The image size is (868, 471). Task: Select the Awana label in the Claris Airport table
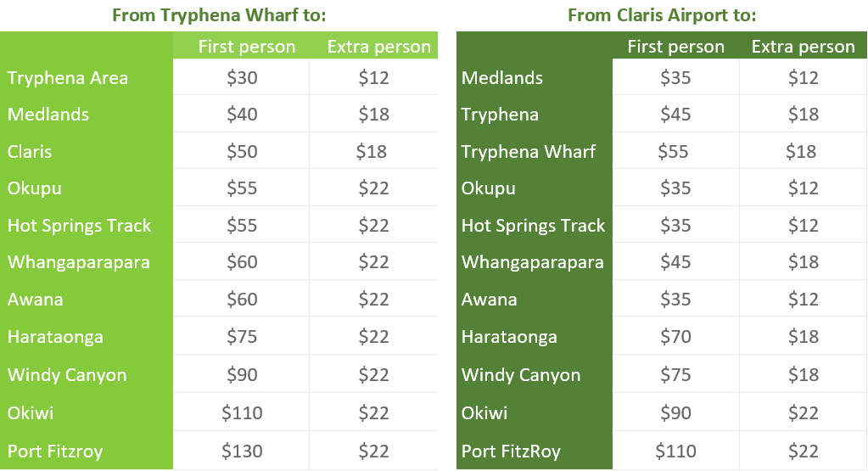tap(490, 300)
